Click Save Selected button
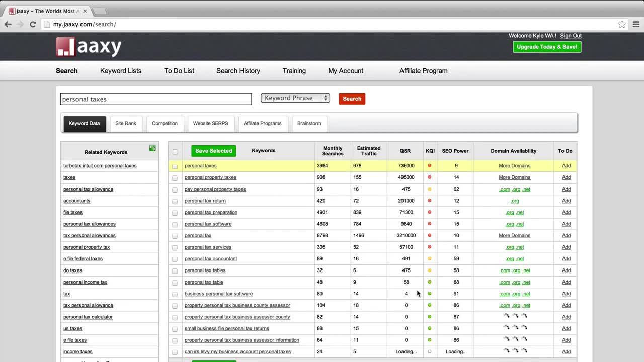The width and height of the screenshot is (644, 362). pyautogui.click(x=214, y=151)
